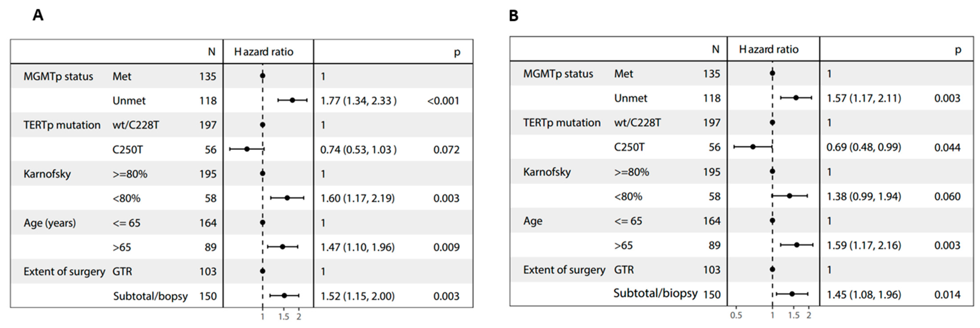The width and height of the screenshot is (980, 328).
Task: Select the Subtotal/biopsy row label in panel B
Action: pyautogui.click(x=655, y=293)
